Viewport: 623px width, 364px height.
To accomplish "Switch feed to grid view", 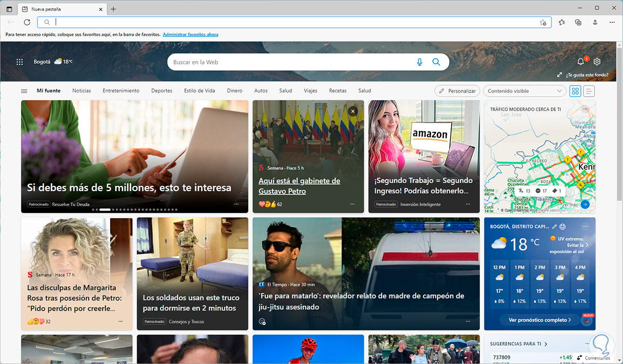I will [x=575, y=91].
